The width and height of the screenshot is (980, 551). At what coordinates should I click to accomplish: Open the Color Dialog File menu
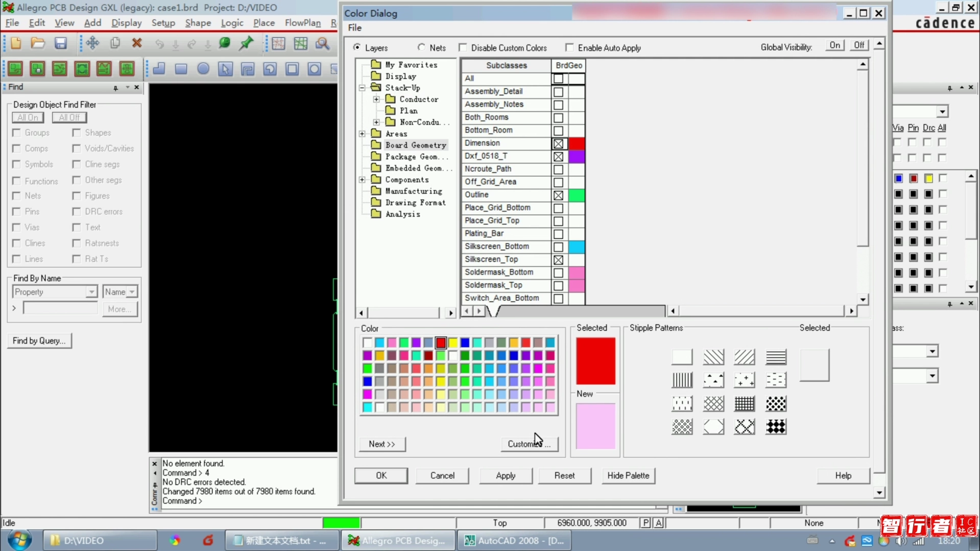click(x=354, y=28)
